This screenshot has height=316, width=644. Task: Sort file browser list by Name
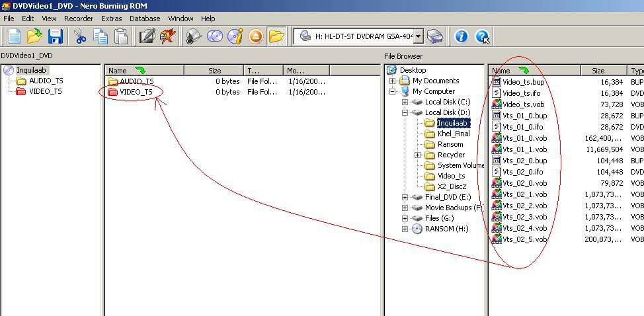[535, 71]
